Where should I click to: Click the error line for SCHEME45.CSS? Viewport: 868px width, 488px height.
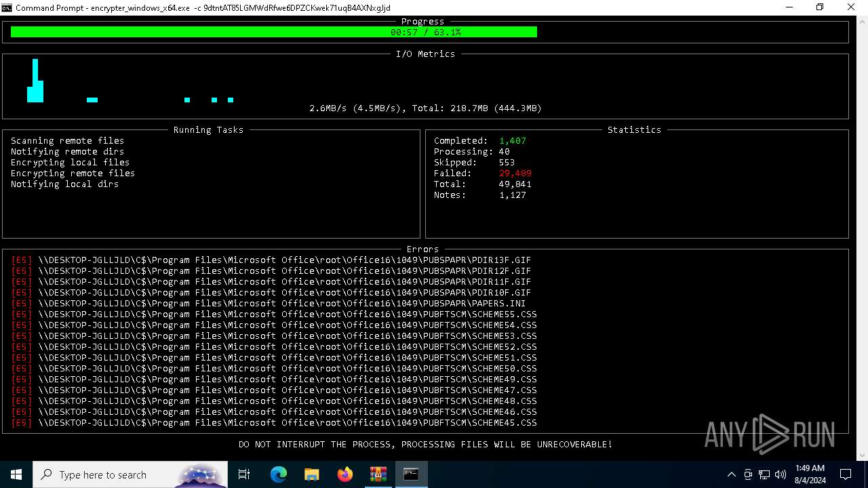274,423
